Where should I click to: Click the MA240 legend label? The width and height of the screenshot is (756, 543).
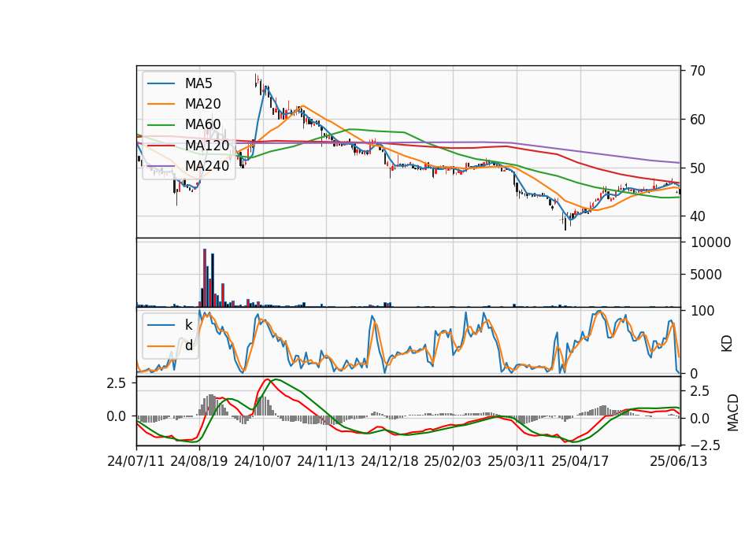click(x=207, y=166)
